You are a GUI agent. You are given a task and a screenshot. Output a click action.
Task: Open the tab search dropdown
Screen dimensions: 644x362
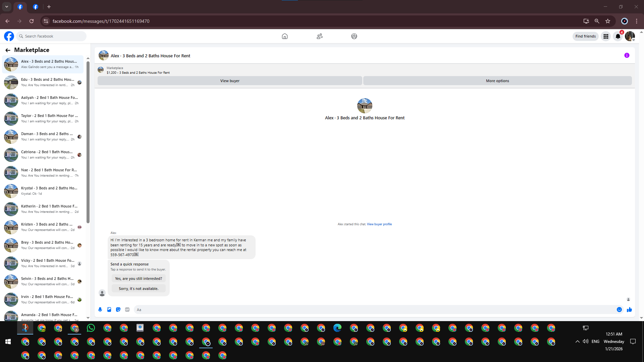[x=7, y=7]
